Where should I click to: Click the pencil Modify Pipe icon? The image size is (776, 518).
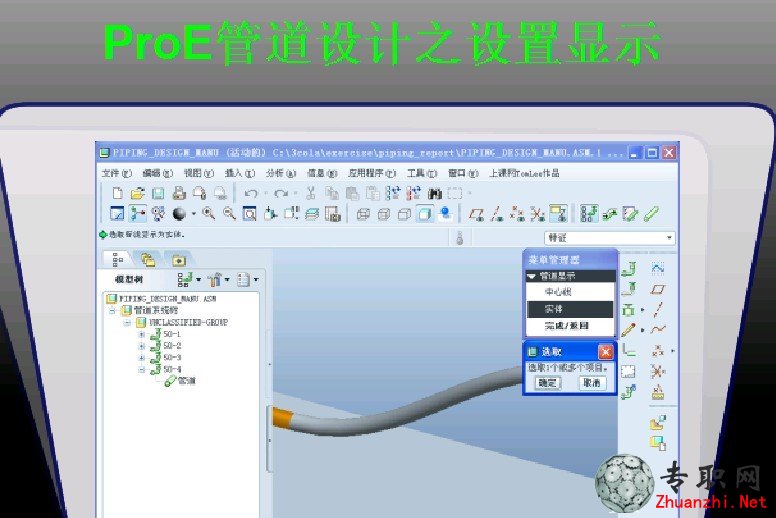[629, 330]
